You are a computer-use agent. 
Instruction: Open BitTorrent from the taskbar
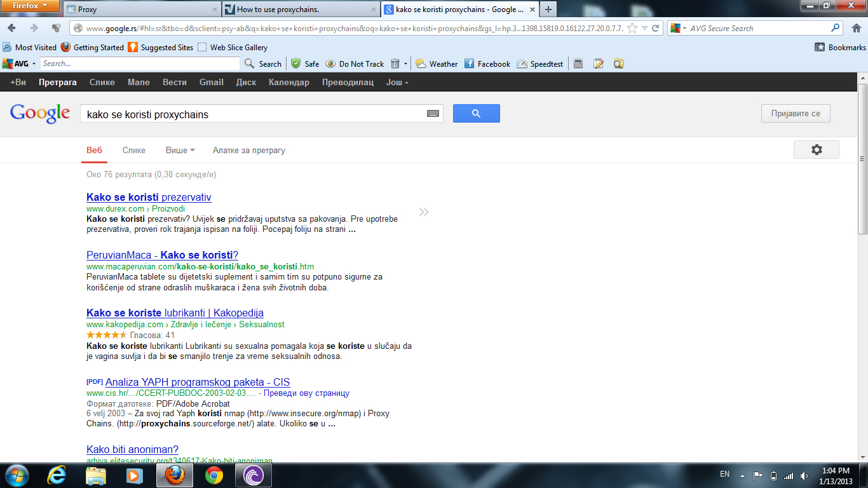(253, 475)
